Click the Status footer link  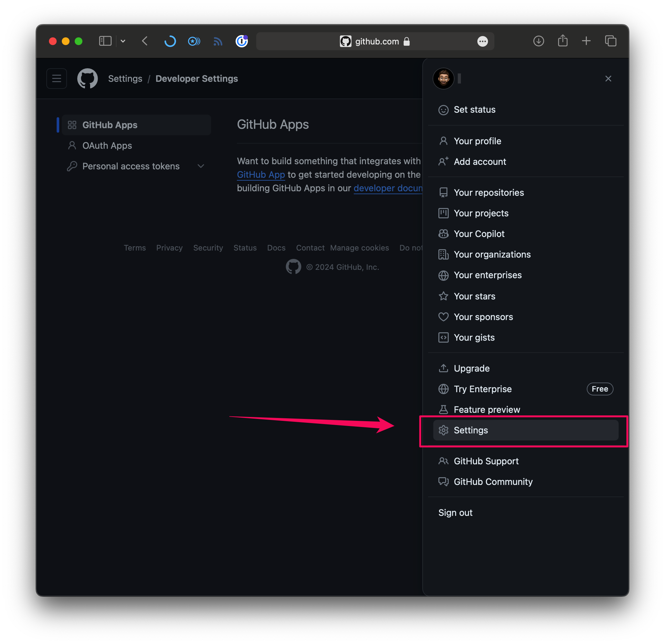click(x=245, y=248)
